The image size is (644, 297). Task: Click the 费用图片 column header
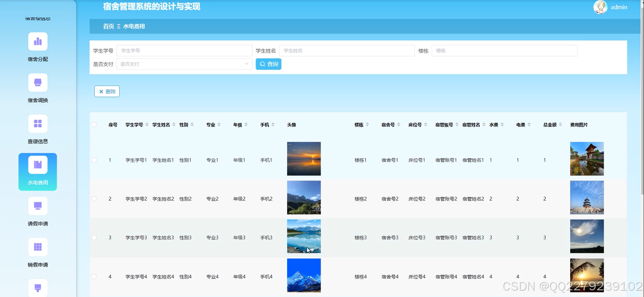coord(579,125)
